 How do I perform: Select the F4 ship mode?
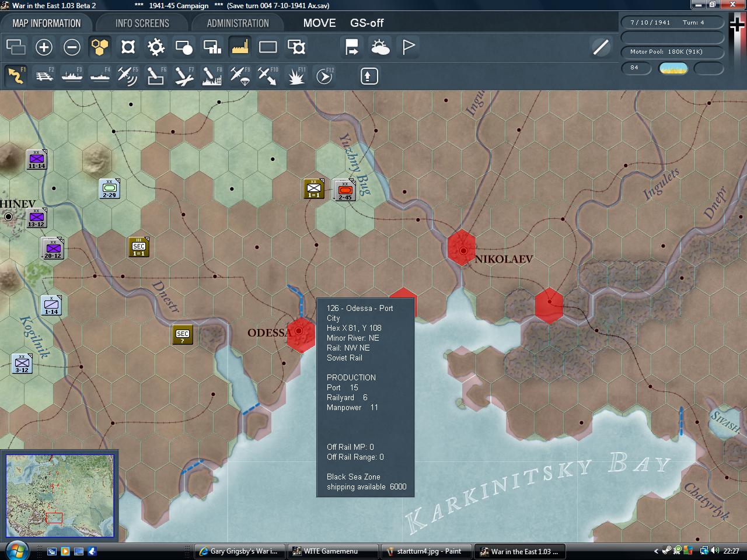coord(100,76)
